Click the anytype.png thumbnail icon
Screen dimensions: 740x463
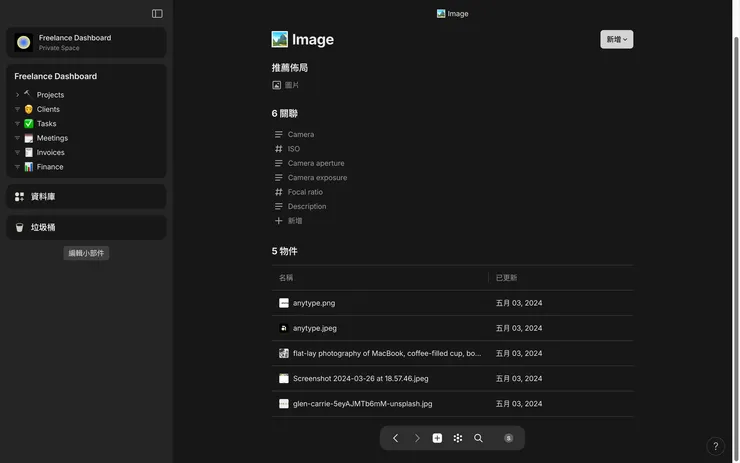click(284, 303)
